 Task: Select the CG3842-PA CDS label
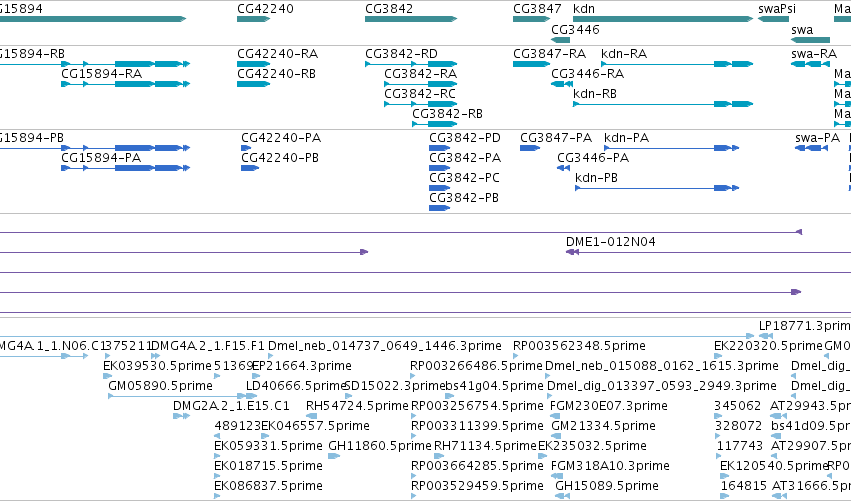[465, 158]
